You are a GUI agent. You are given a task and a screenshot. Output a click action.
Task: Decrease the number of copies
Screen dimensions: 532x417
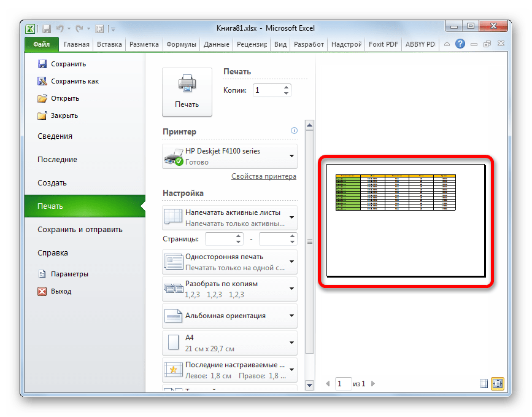pyautogui.click(x=287, y=93)
